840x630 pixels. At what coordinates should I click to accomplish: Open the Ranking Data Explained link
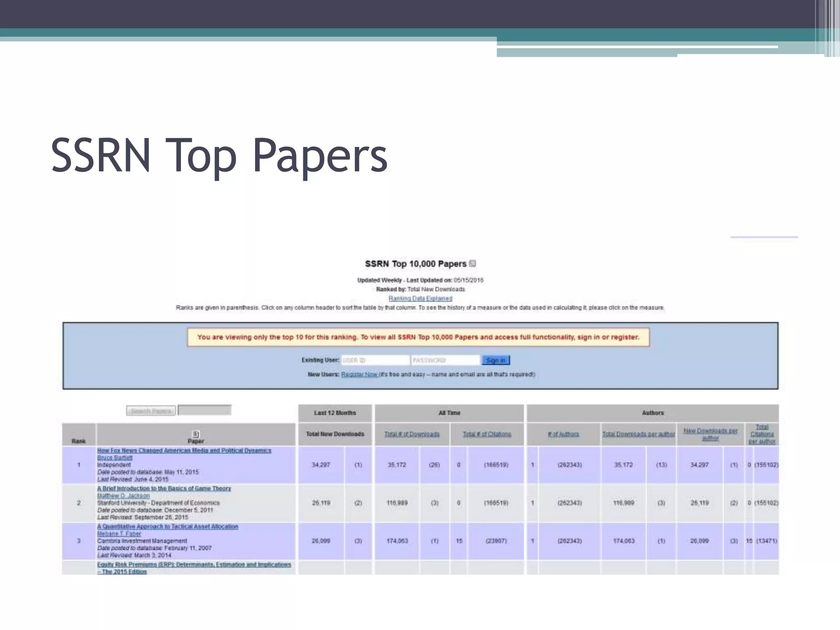(x=420, y=299)
